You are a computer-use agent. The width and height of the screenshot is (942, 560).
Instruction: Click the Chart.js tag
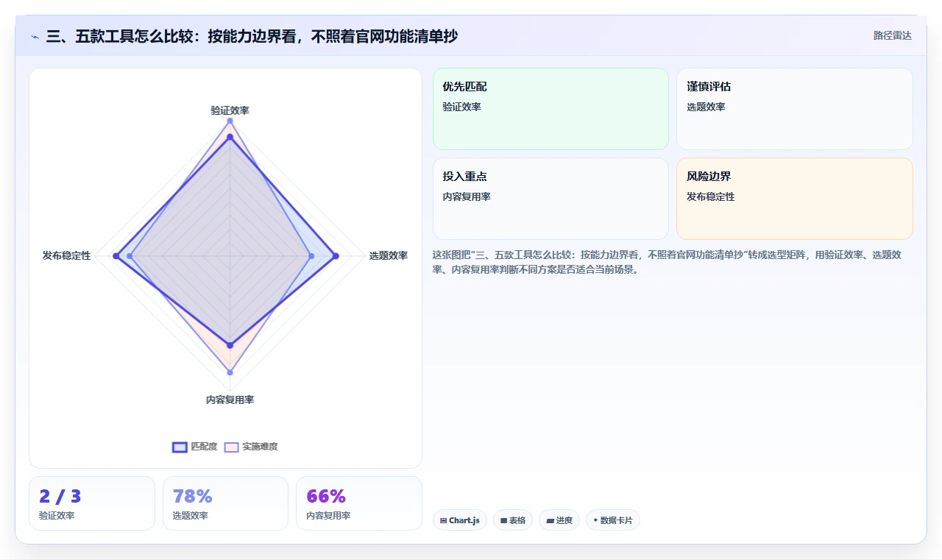click(460, 520)
